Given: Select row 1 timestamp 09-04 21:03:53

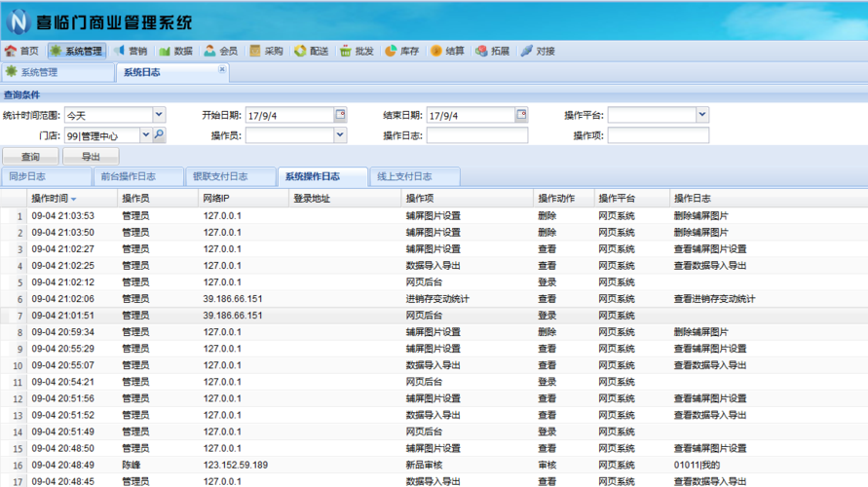Looking at the screenshot, I should pos(62,216).
